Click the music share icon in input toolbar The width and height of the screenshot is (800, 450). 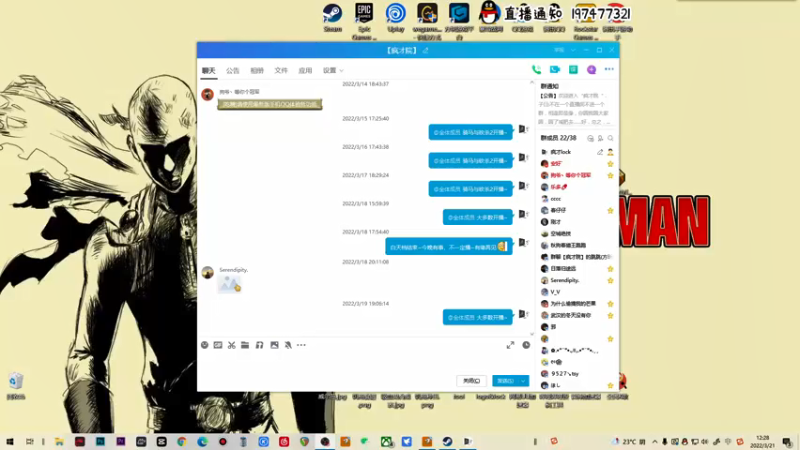click(260, 345)
